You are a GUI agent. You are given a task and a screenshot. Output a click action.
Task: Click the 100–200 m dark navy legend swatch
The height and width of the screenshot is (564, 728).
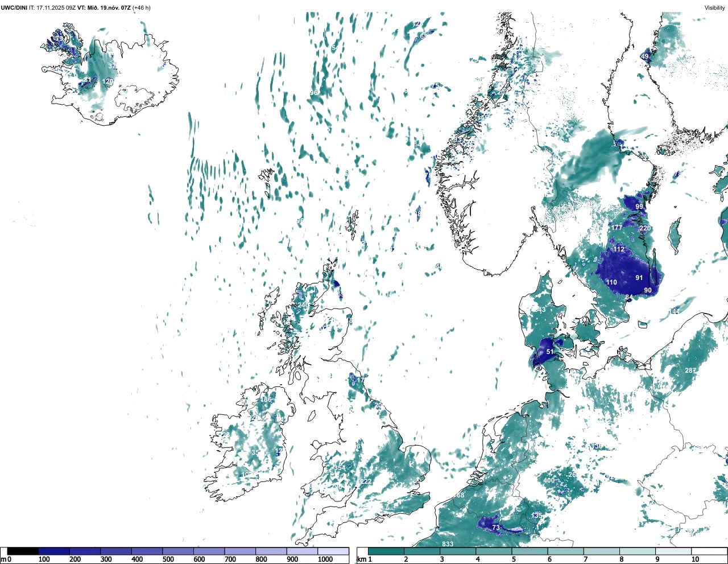click(x=54, y=551)
